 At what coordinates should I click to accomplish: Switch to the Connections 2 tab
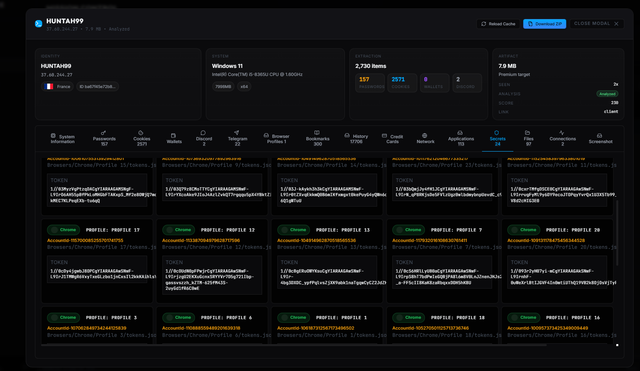562,138
